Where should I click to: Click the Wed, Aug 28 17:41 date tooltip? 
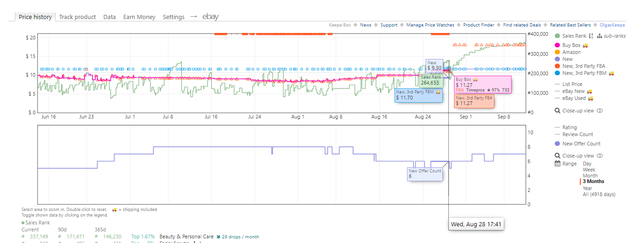[x=477, y=224]
